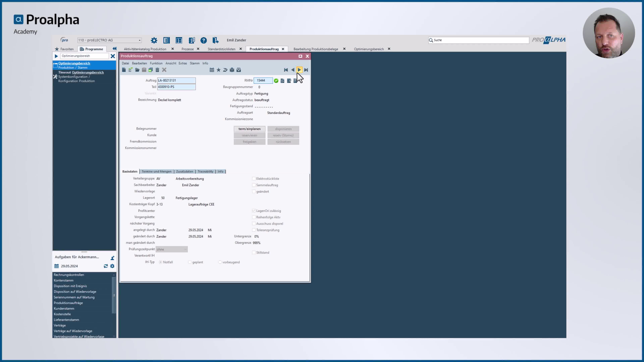
Task: Open the Datei menu
Action: (125, 63)
